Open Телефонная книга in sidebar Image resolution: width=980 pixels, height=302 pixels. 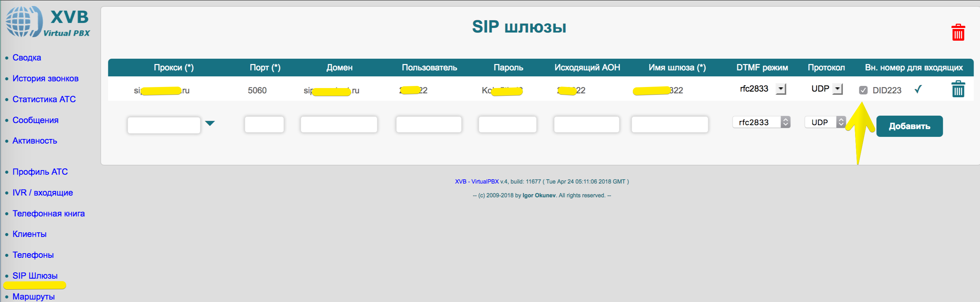tap(48, 213)
